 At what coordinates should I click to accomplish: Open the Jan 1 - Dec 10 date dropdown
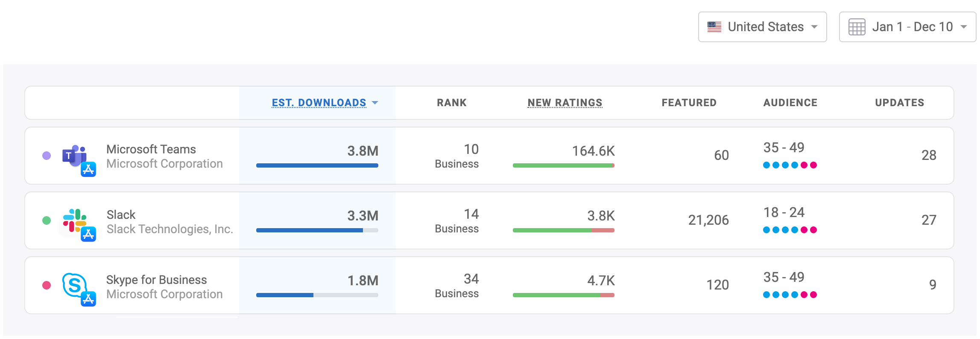[x=907, y=27]
